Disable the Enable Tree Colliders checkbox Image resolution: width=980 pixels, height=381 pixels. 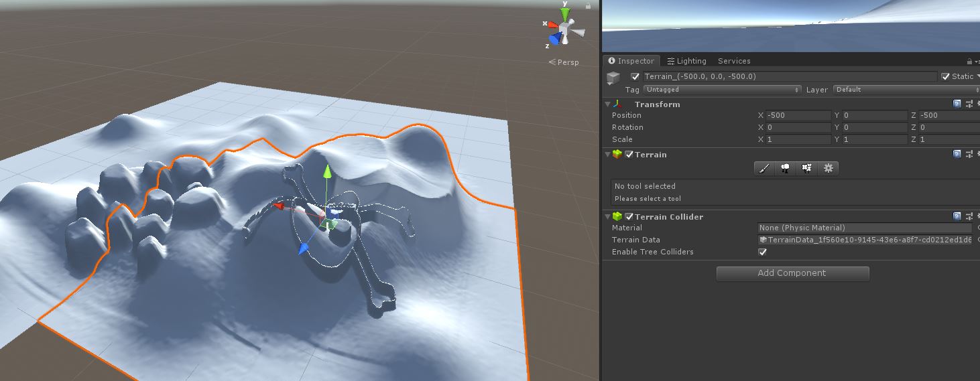coord(762,252)
